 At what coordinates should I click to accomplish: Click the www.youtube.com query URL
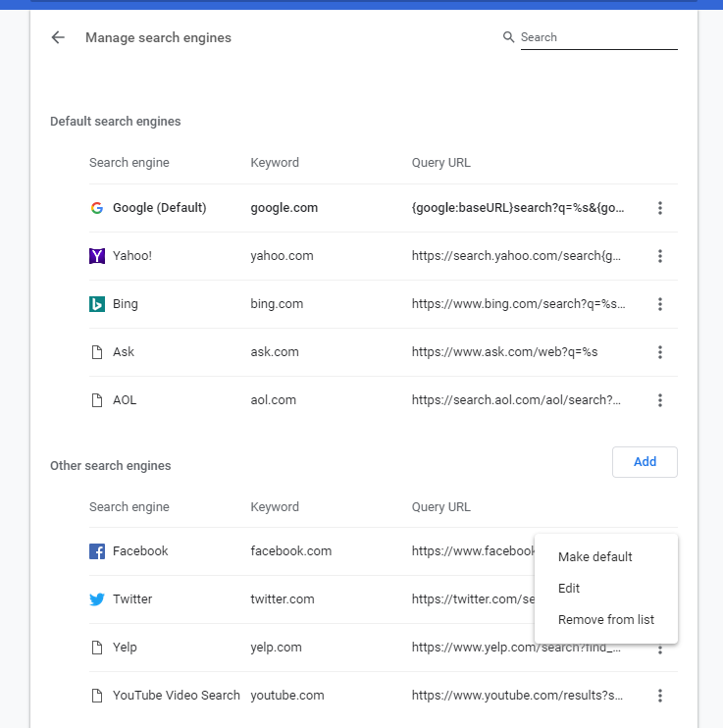(x=517, y=696)
